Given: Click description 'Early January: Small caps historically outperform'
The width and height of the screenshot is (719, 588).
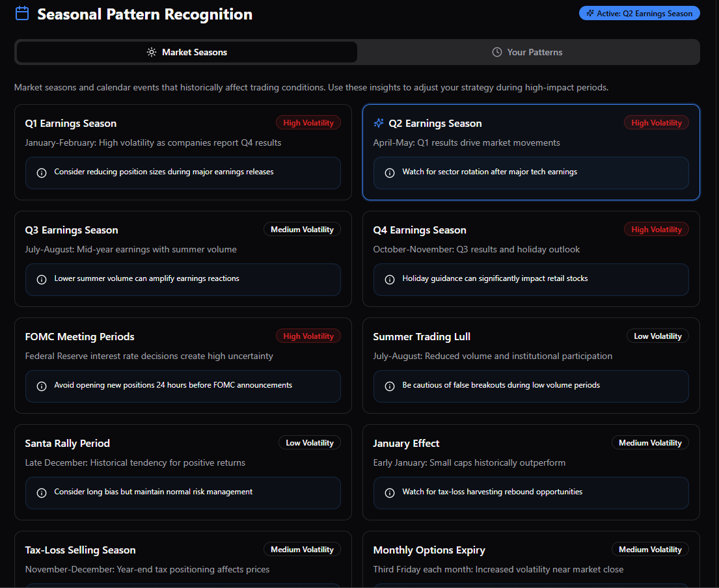Looking at the screenshot, I should click(469, 463).
